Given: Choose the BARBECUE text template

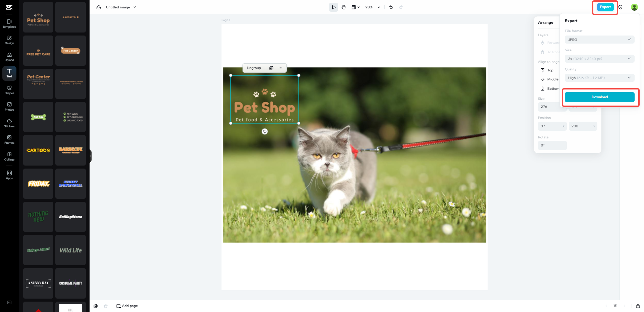Looking at the screenshot, I should [70, 150].
